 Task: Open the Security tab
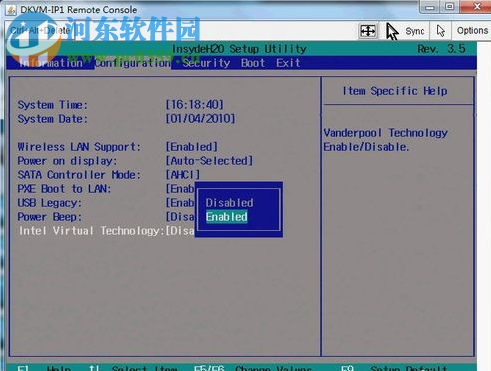pos(206,63)
